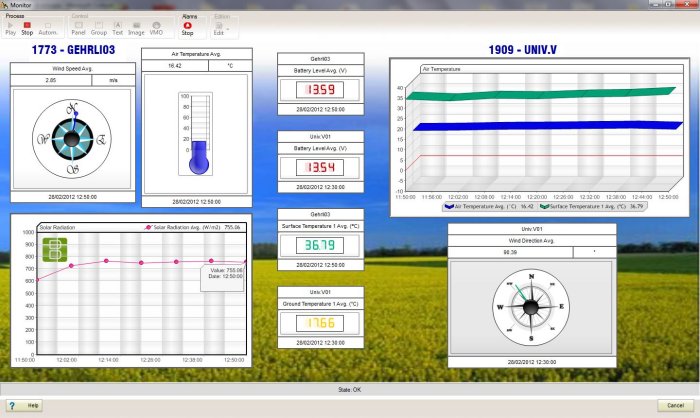Enable the Autom. process mode

tap(48, 27)
